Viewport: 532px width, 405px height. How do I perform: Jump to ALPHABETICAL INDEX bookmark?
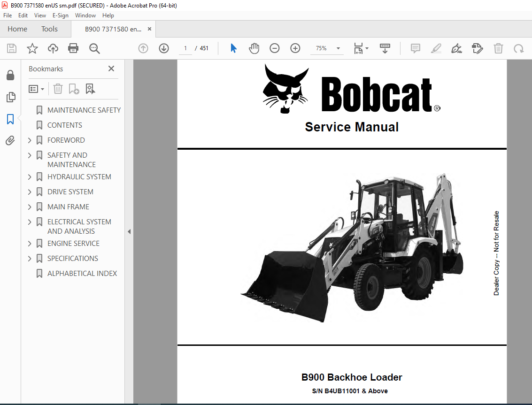tap(82, 274)
